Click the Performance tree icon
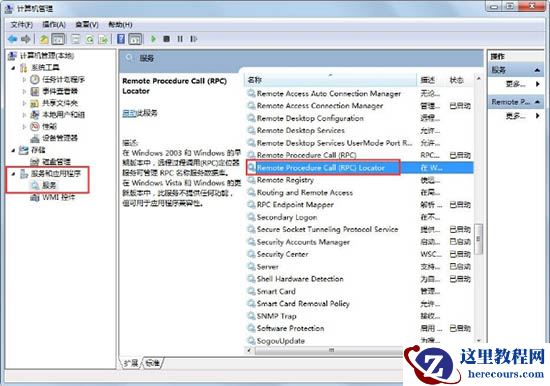The height and width of the screenshot is (386, 550). pyautogui.click(x=34, y=126)
